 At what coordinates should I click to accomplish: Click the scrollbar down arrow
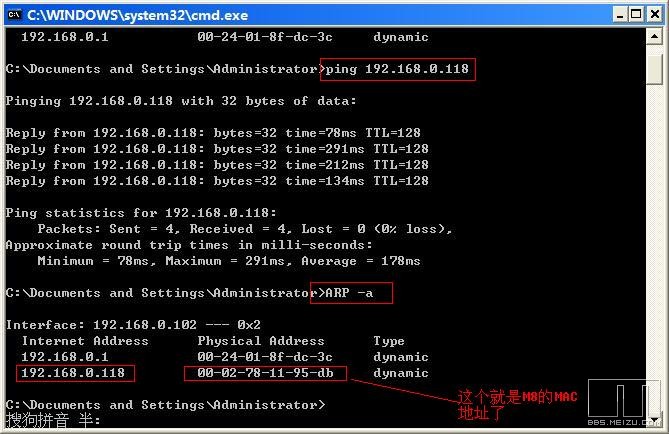coord(654,419)
